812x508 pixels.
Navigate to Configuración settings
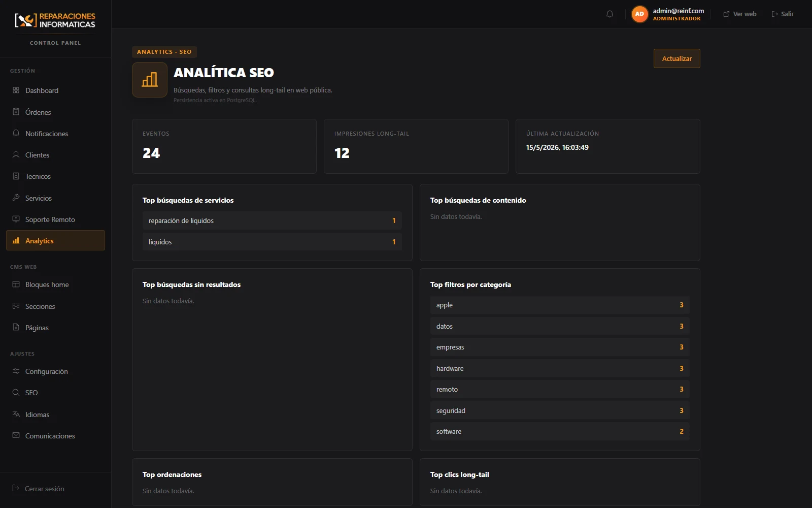[55, 371]
